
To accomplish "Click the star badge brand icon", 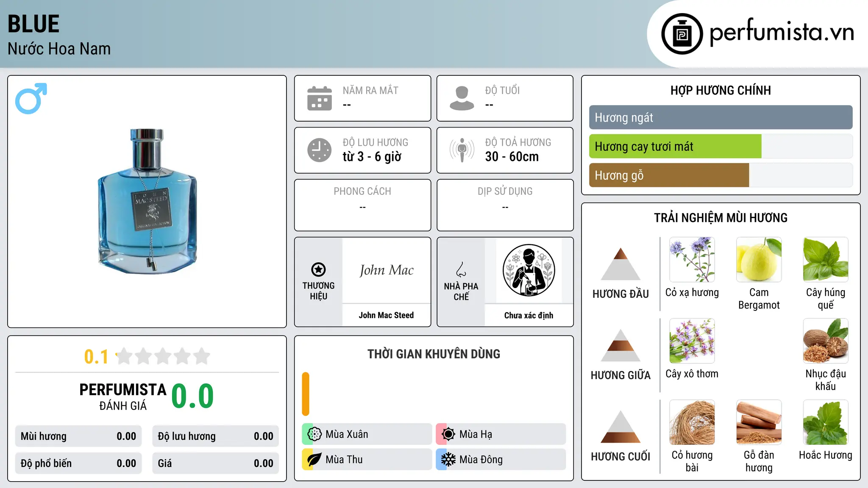I will 319,269.
